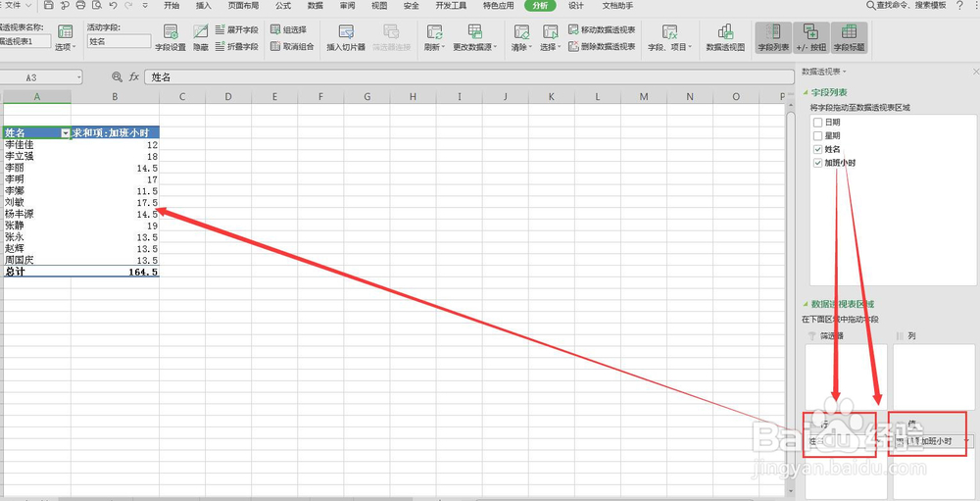Switch to the 设计 tab
This screenshot has height=501, width=980.
576,6
